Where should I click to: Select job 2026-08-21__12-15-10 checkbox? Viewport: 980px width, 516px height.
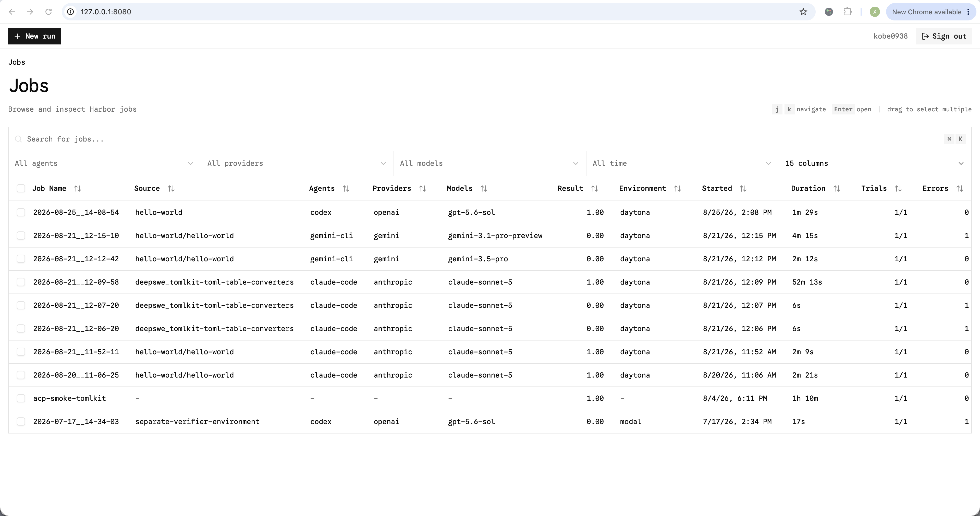[21, 236]
